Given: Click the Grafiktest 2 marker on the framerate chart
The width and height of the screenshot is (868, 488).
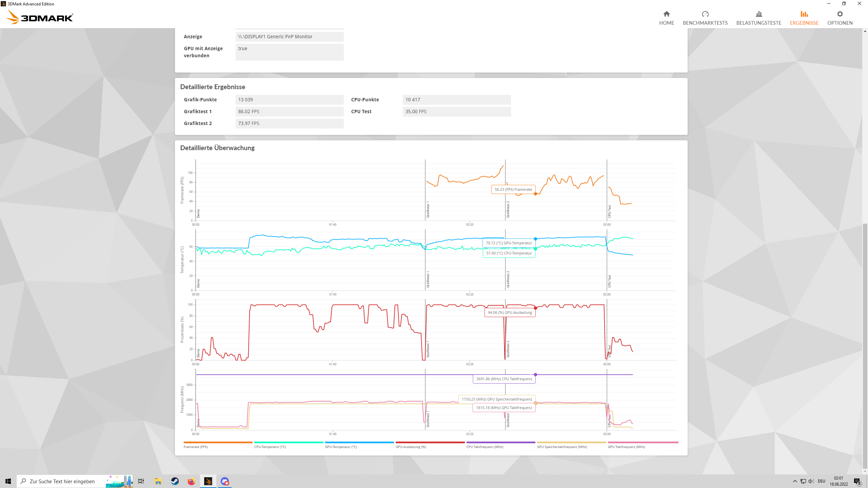Looking at the screenshot, I should (x=508, y=209).
